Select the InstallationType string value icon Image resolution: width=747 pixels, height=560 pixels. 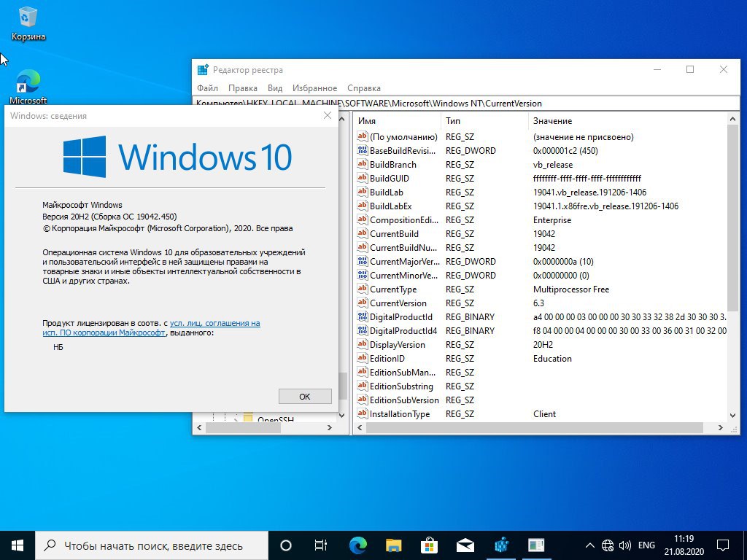tap(362, 414)
